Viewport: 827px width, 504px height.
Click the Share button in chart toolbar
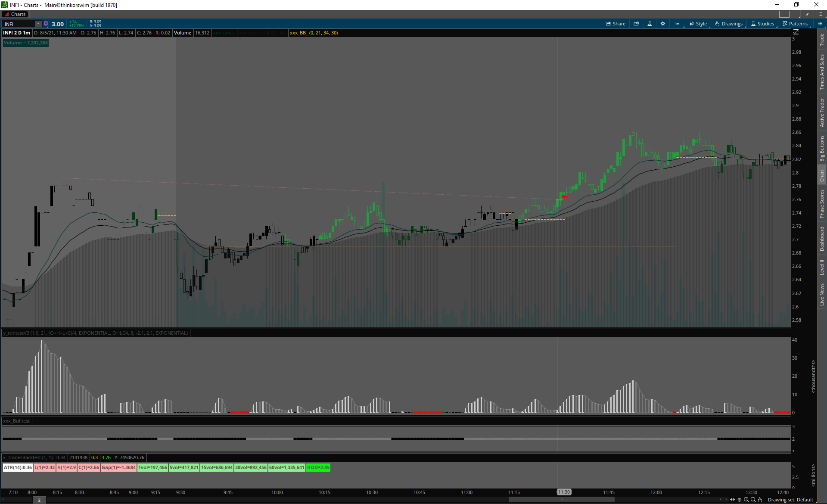[x=616, y=24]
